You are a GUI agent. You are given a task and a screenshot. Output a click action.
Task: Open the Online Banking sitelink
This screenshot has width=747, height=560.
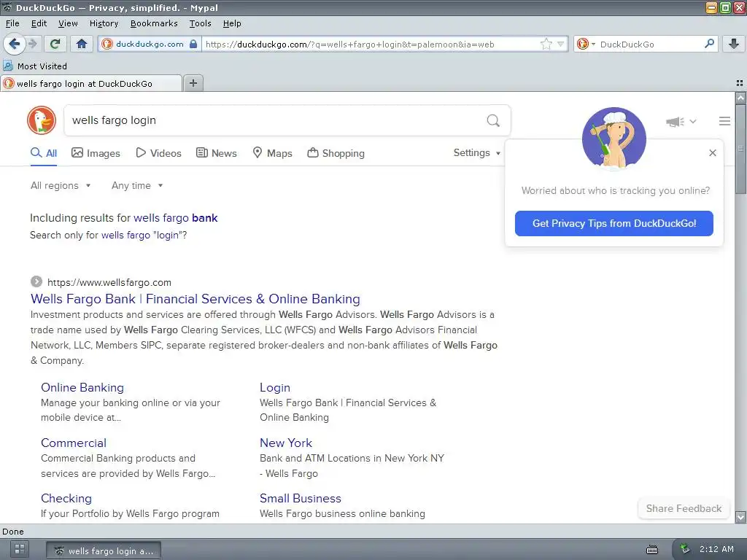tap(82, 388)
